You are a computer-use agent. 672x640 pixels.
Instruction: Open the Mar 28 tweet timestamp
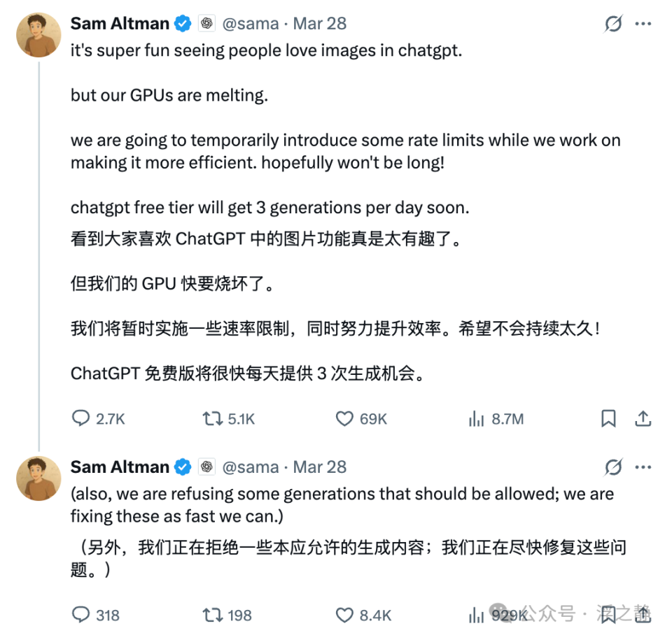(319, 22)
